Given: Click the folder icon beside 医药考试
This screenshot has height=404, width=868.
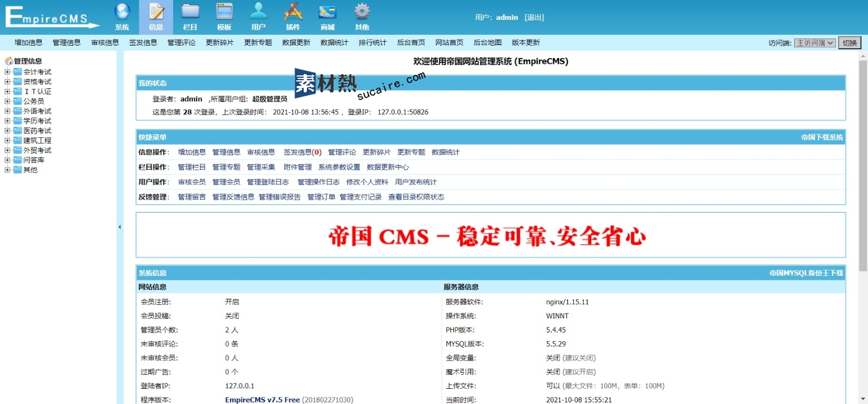Looking at the screenshot, I should [x=18, y=130].
